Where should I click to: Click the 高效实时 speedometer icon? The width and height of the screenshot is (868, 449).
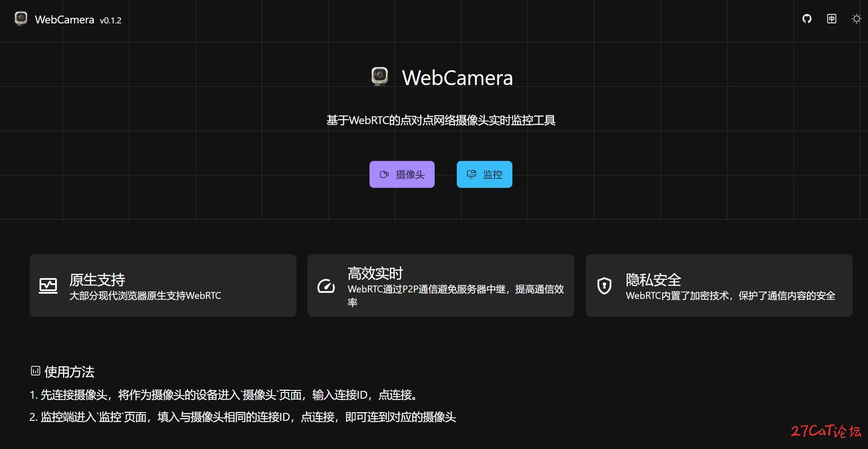pos(326,286)
